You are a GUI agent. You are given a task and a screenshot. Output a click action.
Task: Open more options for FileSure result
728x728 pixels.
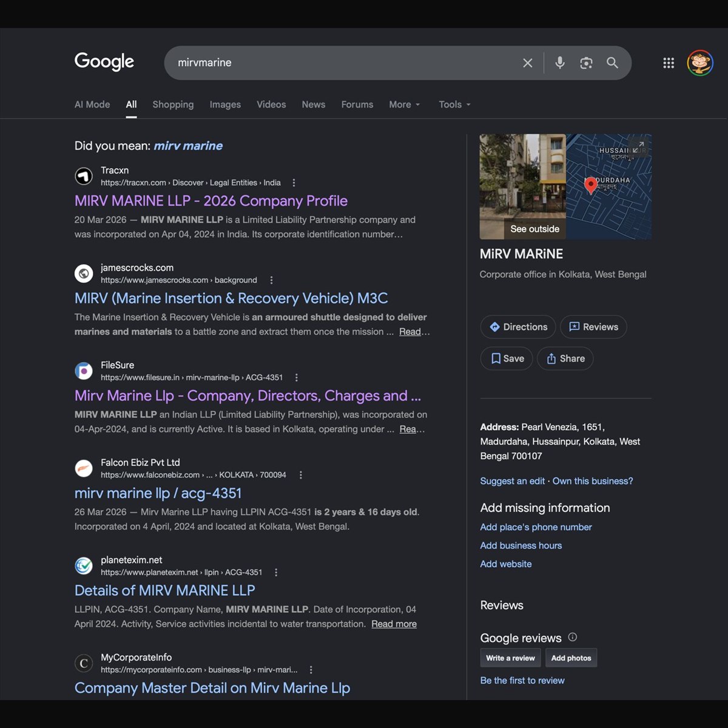click(297, 377)
